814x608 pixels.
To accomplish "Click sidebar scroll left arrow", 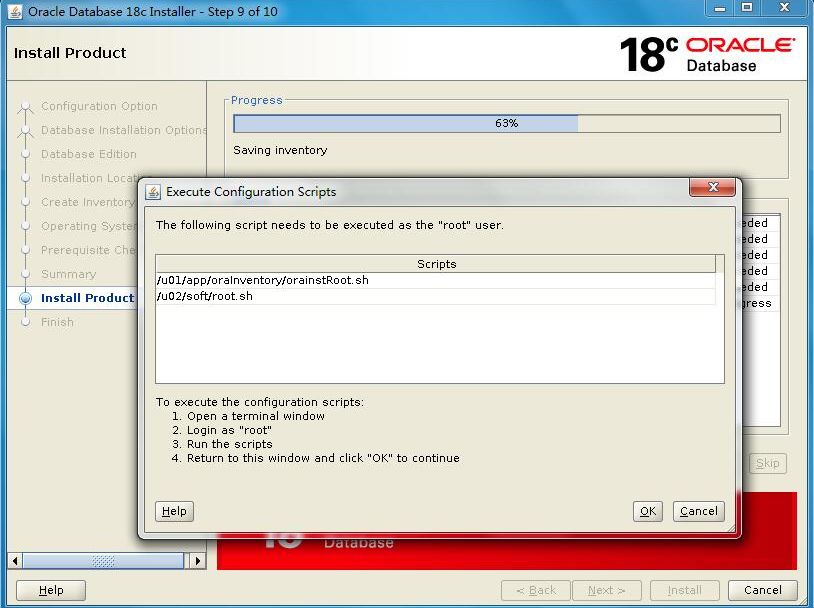I will coord(15,561).
